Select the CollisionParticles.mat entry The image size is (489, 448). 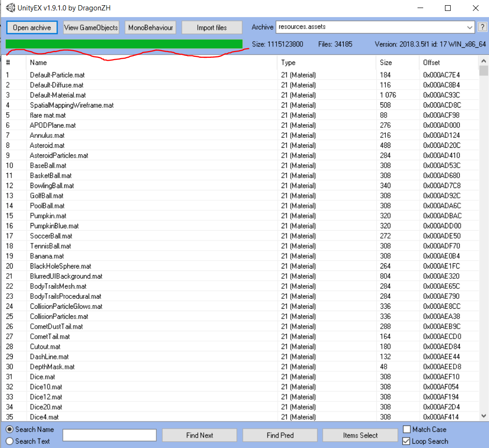[x=240, y=316]
